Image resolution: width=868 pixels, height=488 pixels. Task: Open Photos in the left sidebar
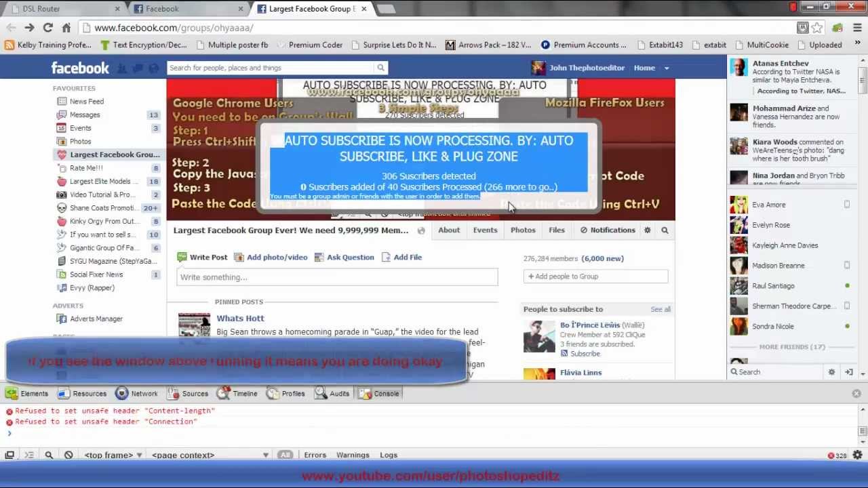coord(80,141)
